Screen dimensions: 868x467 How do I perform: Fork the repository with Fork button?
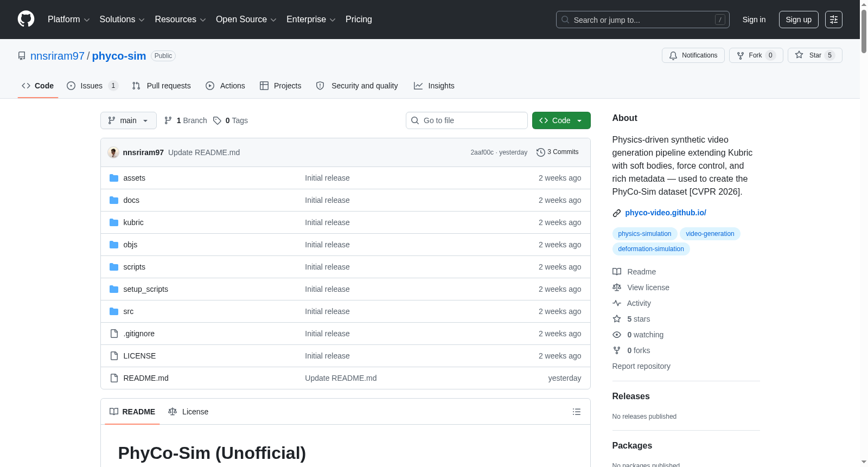tap(756, 55)
